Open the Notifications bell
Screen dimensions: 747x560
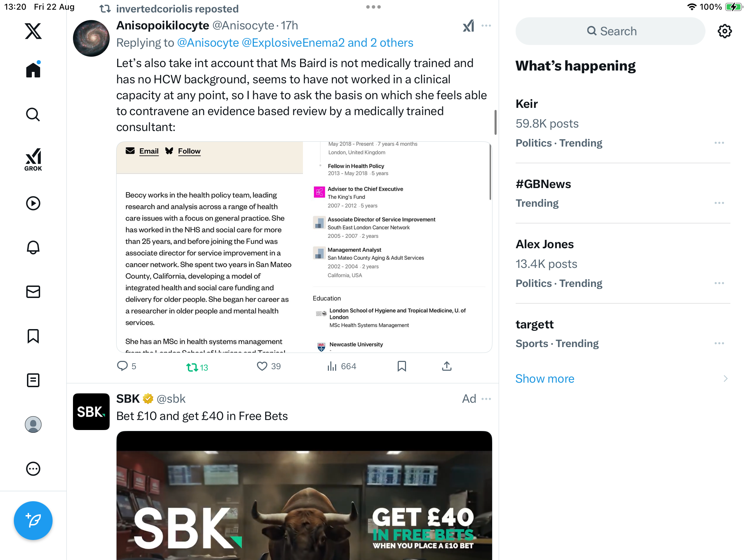33,248
